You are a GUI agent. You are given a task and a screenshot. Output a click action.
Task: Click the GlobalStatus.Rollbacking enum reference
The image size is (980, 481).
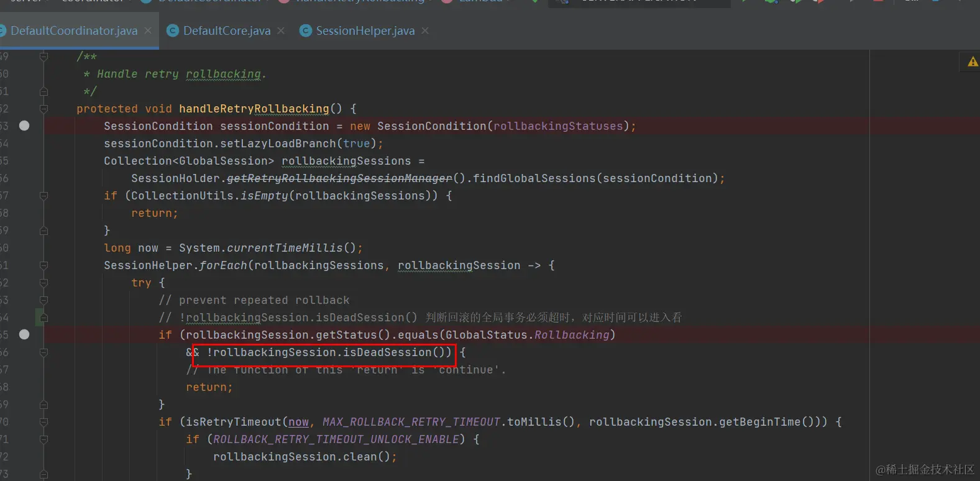[528, 335]
